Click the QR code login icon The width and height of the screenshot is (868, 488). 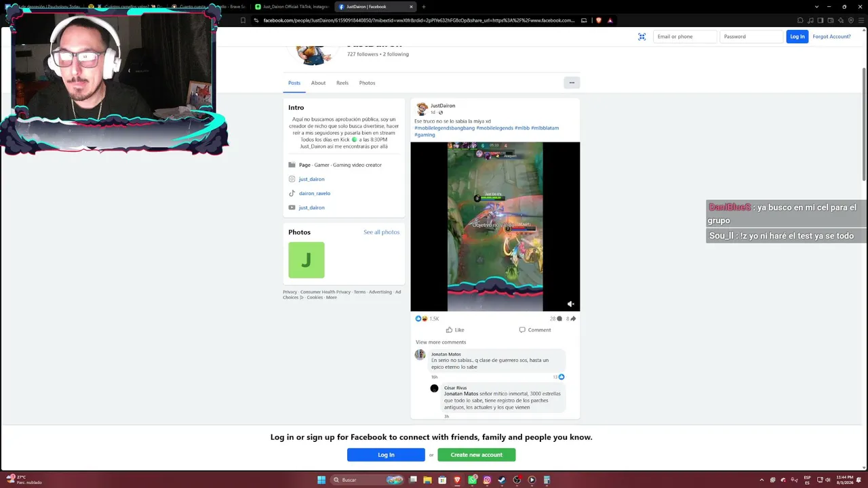click(642, 37)
